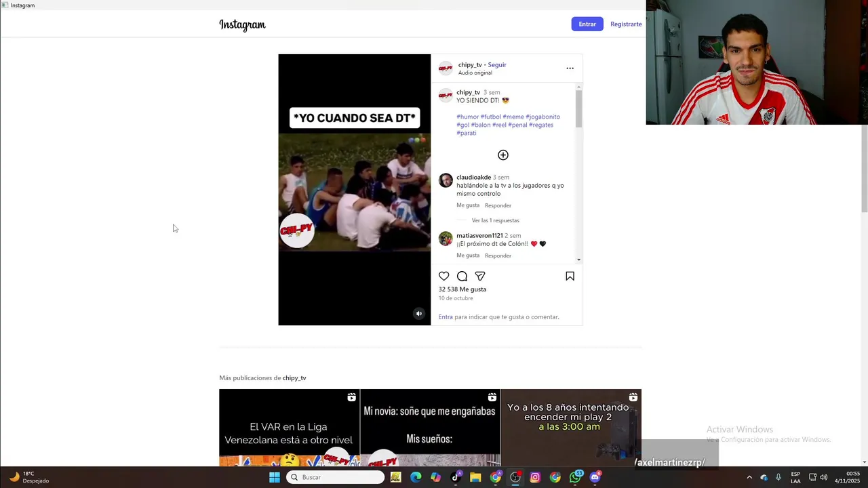This screenshot has height=488, width=868.
Task: Click the reel video to play or pause
Action: tap(354, 190)
